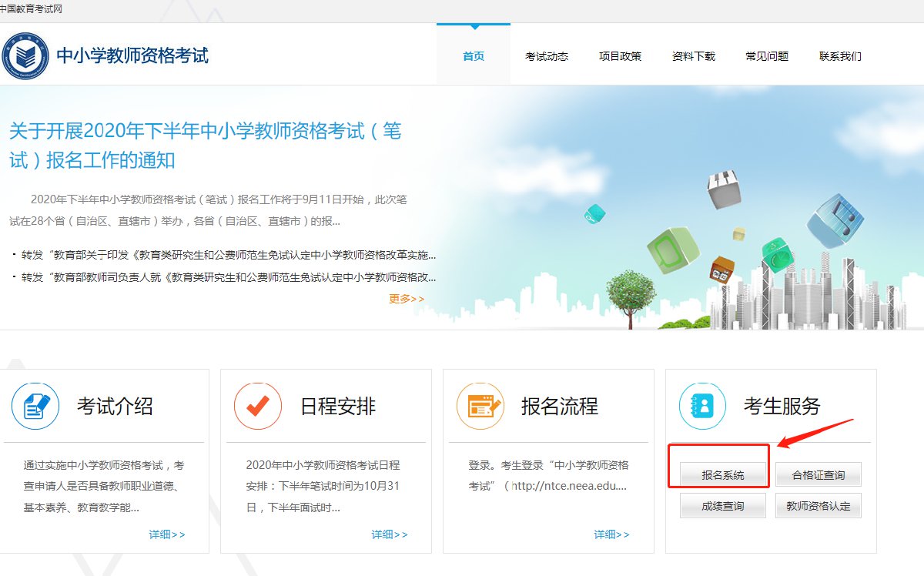Go to the 考试动态 menu item
The width and height of the screenshot is (924, 576).
tap(547, 56)
